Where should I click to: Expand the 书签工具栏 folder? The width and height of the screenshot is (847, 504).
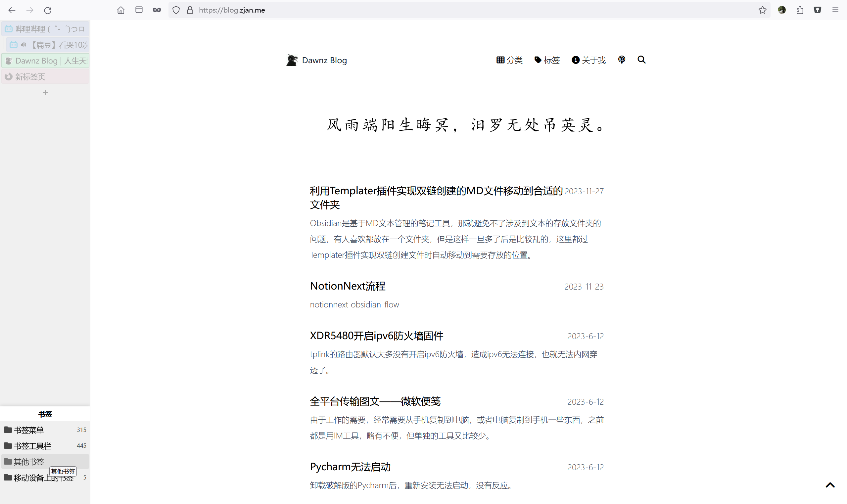[32, 446]
